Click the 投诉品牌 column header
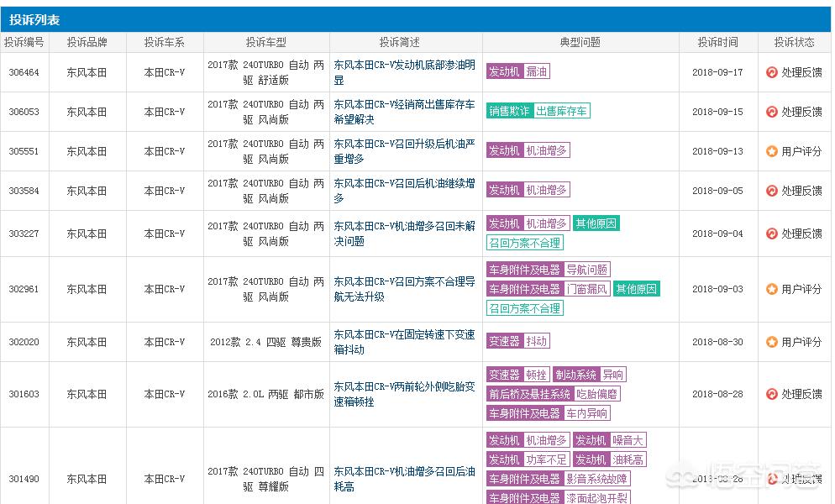Screen dimensions: 835x504 [x=87, y=42]
